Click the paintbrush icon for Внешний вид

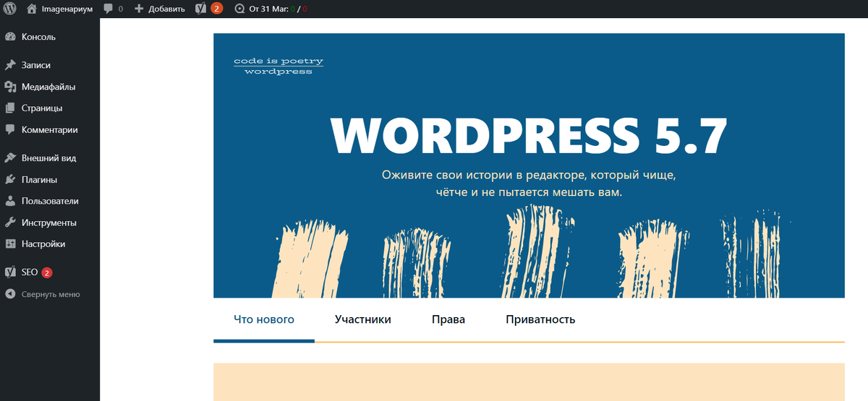10,158
